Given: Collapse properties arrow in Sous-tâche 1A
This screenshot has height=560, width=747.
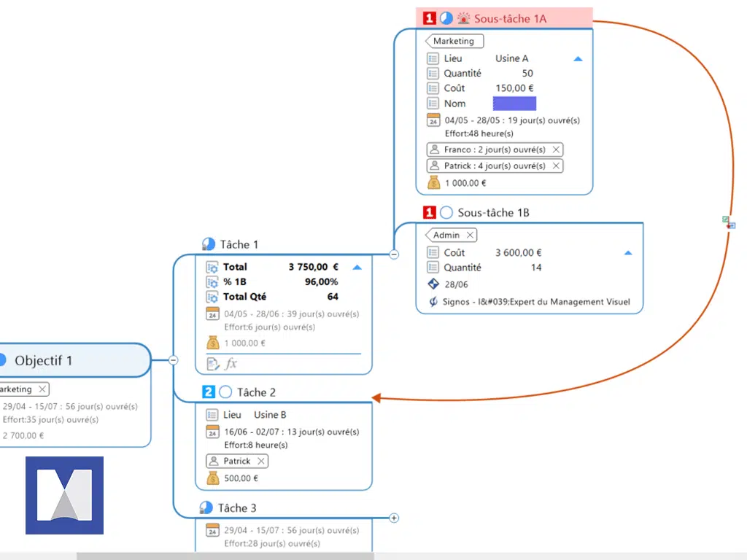Looking at the screenshot, I should click(578, 59).
